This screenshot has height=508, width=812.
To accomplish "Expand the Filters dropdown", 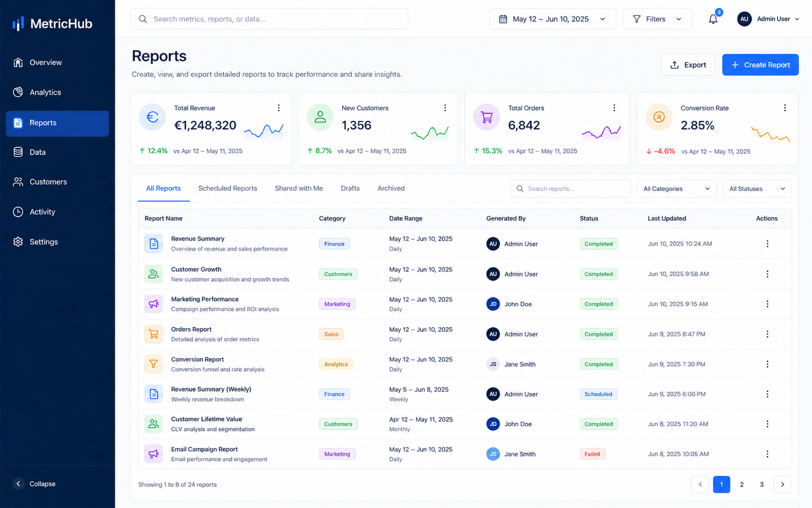I will coord(657,19).
